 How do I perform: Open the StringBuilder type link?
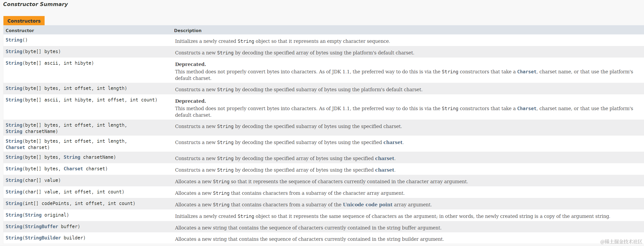tap(43, 238)
